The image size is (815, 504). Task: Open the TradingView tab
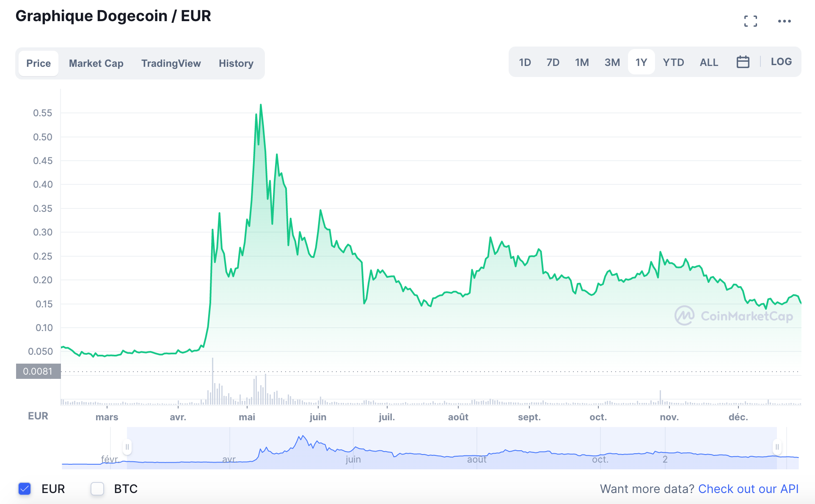tap(171, 63)
